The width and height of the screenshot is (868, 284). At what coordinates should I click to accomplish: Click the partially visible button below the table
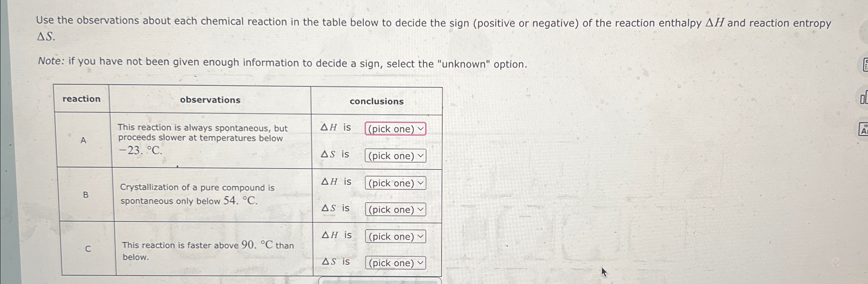tap(379, 282)
